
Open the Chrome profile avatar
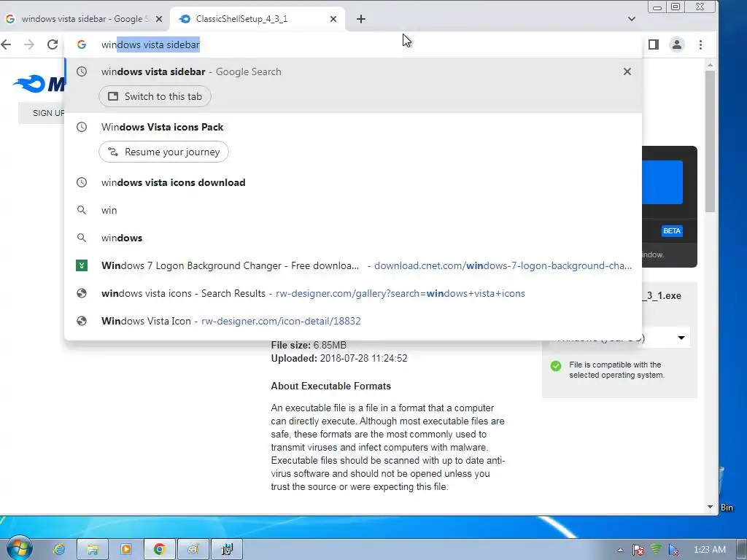[x=676, y=44]
